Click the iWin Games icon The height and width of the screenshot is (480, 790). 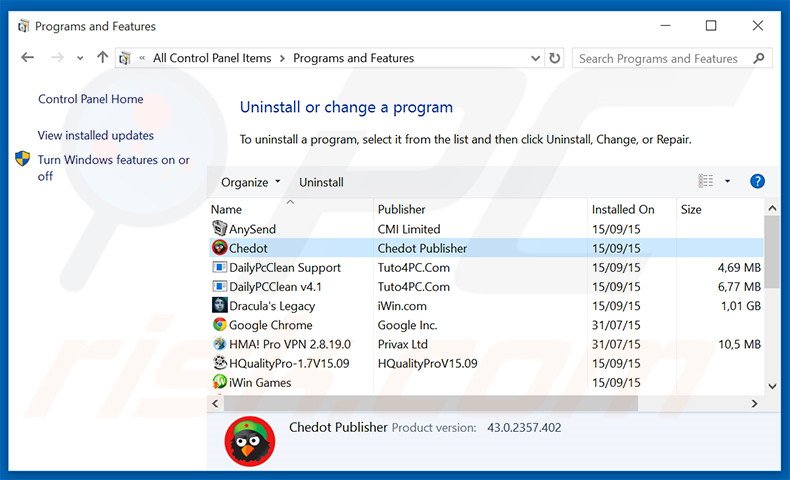click(219, 382)
